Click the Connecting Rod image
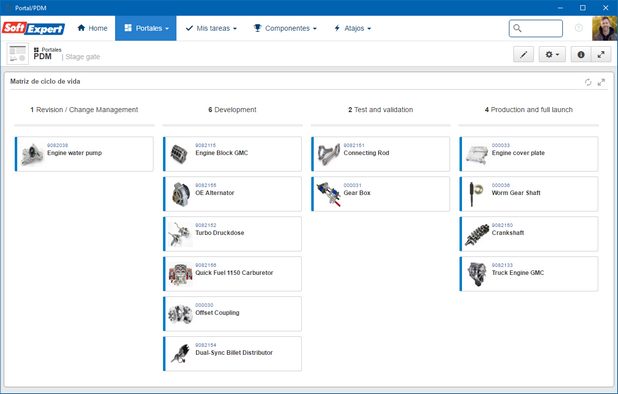This screenshot has width=618, height=394. [x=329, y=154]
